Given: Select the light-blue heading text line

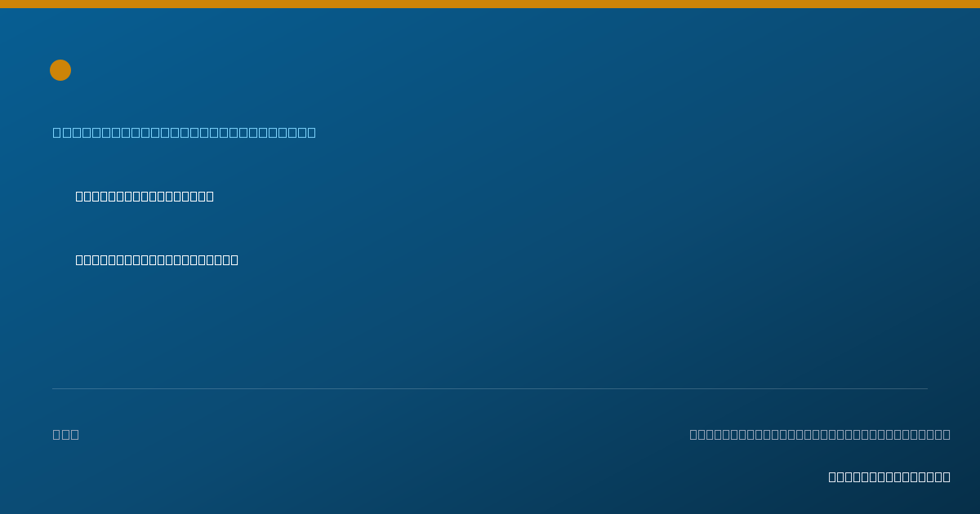Looking at the screenshot, I should [x=185, y=132].
